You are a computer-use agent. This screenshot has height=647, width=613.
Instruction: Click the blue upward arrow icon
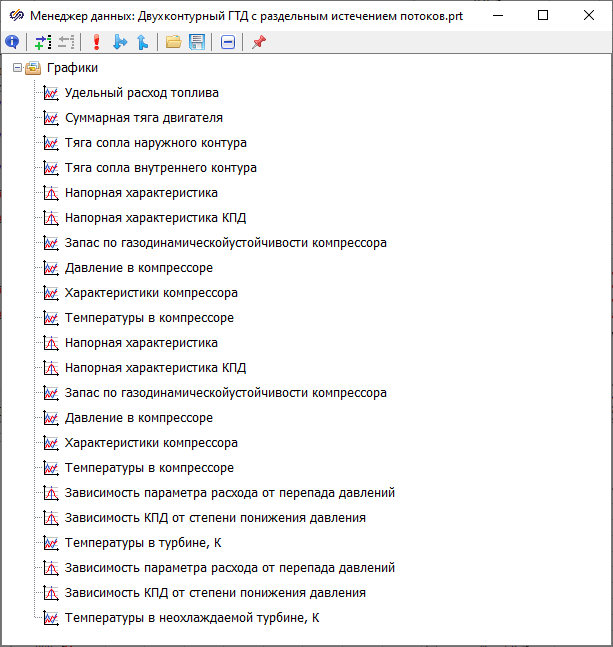(142, 43)
